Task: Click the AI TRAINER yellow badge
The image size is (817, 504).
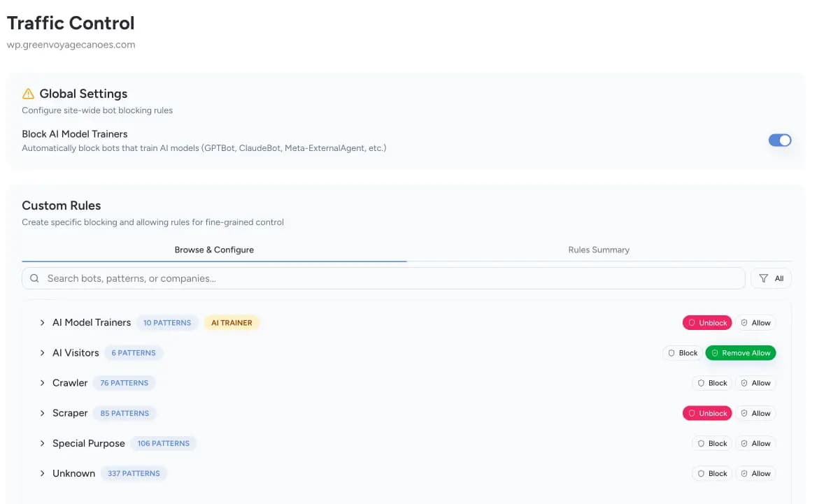Action: 232,322
